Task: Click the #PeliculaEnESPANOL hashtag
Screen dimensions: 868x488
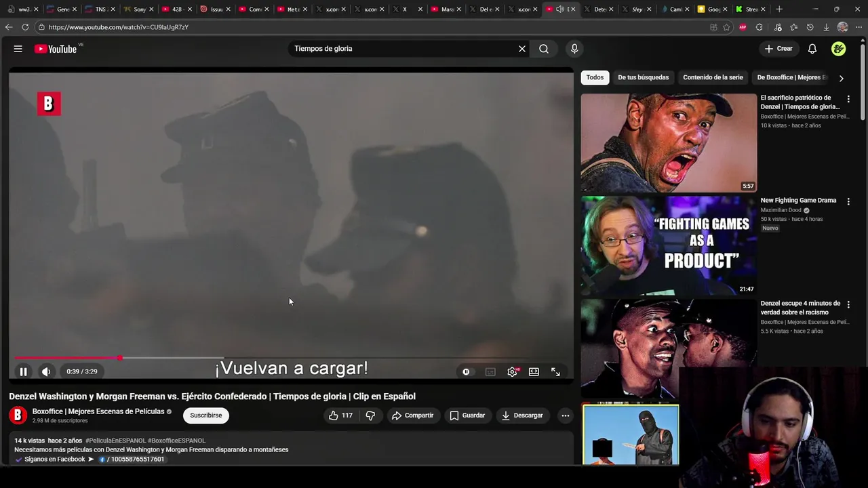Action: (x=115, y=441)
